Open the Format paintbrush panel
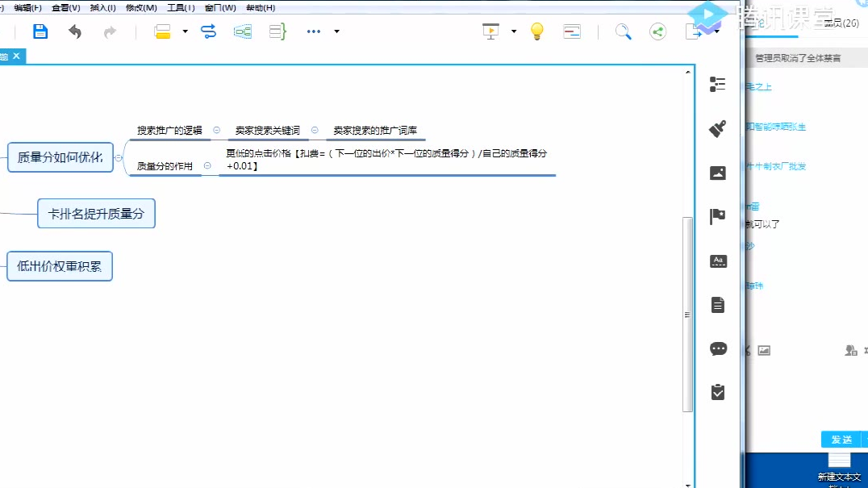 tap(717, 128)
